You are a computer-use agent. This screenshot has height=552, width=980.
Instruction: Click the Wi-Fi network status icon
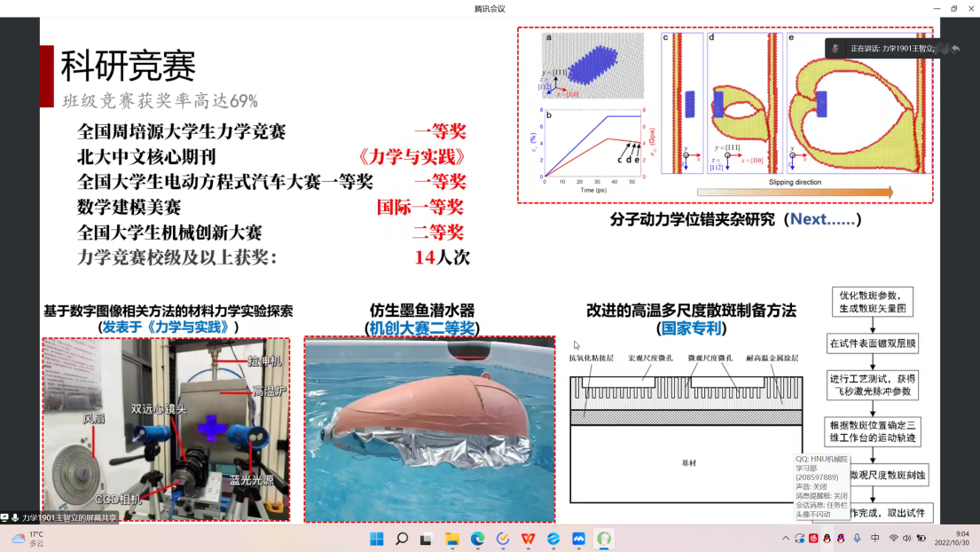pos(893,538)
